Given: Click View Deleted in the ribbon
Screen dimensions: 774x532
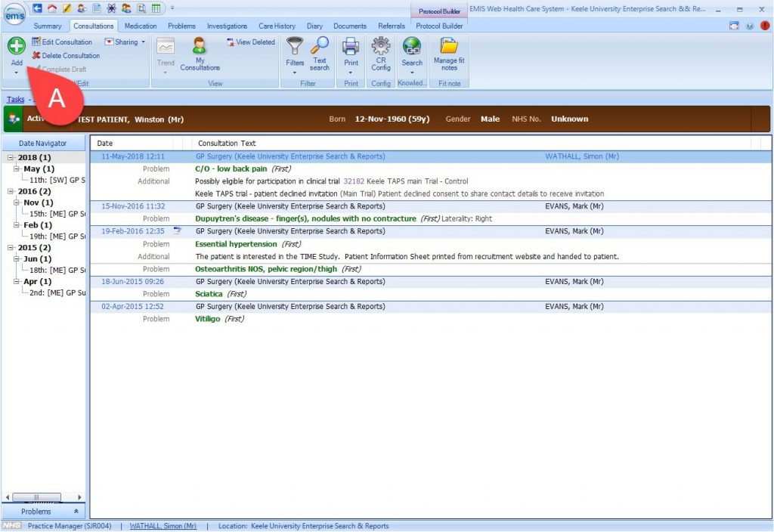Looking at the screenshot, I should point(251,42).
